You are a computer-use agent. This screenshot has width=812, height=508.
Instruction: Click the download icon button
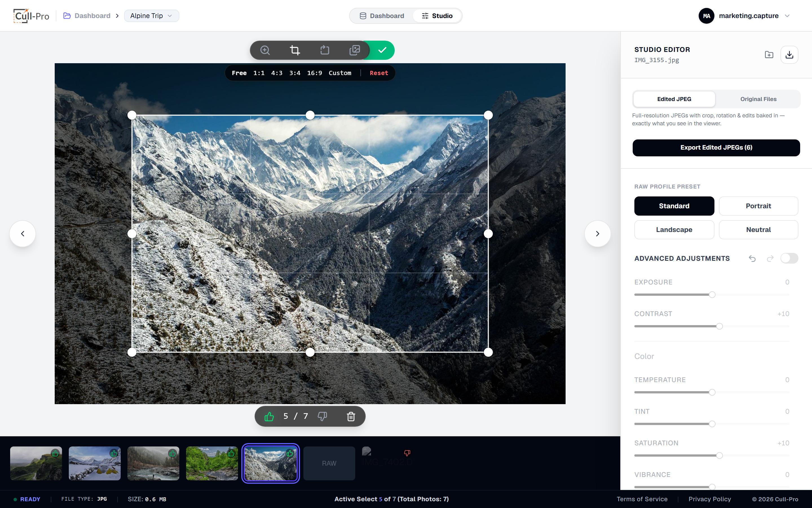coord(789,55)
